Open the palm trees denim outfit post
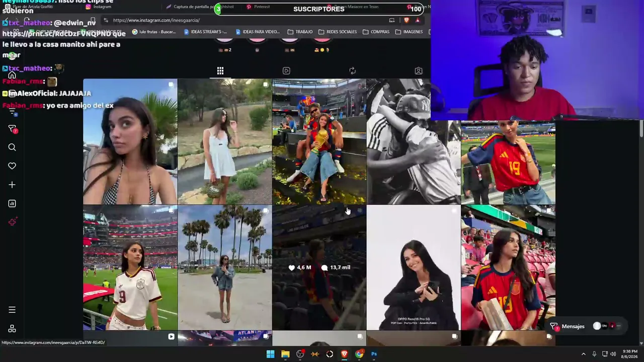 [224, 267]
